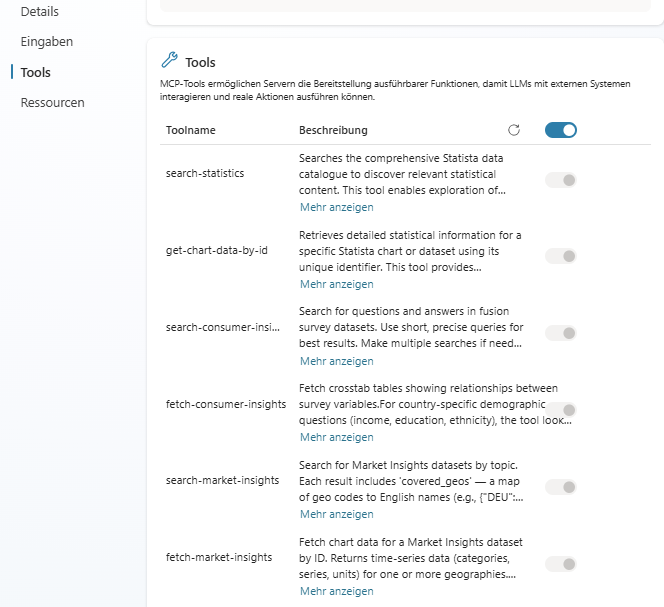Viewport: 664px width, 607px height.
Task: Click description starting 'Searches the comprehensive Statista'
Action: pos(402,174)
